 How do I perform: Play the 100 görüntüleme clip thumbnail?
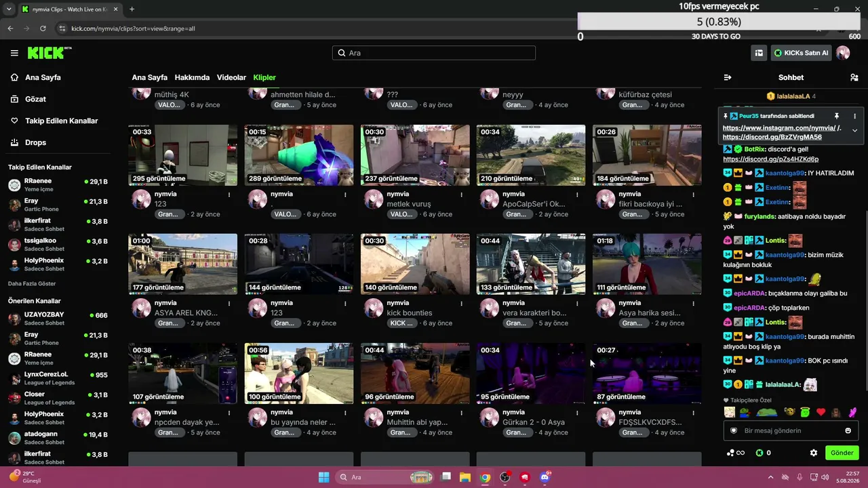tap(299, 373)
